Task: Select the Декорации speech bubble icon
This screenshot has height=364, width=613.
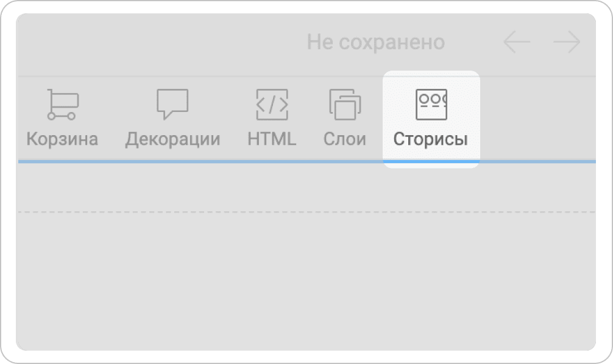Action: pyautogui.click(x=172, y=104)
